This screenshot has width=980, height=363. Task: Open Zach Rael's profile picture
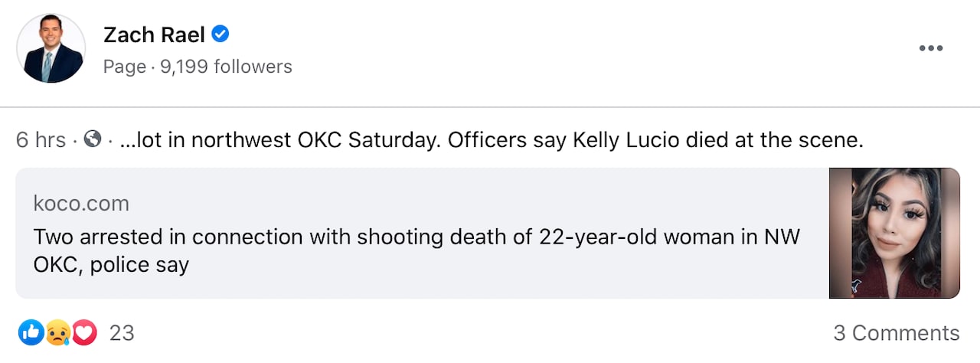(51, 48)
